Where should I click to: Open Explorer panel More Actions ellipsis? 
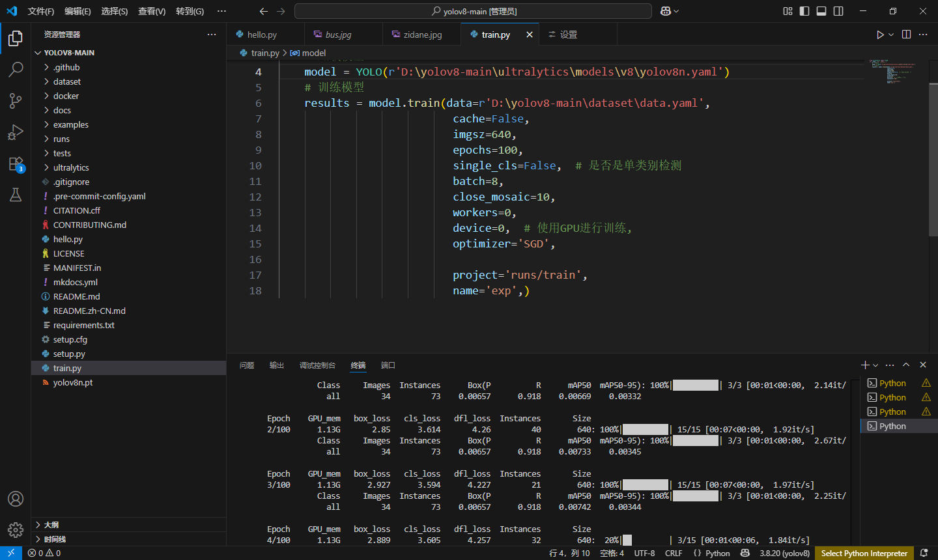(x=212, y=35)
